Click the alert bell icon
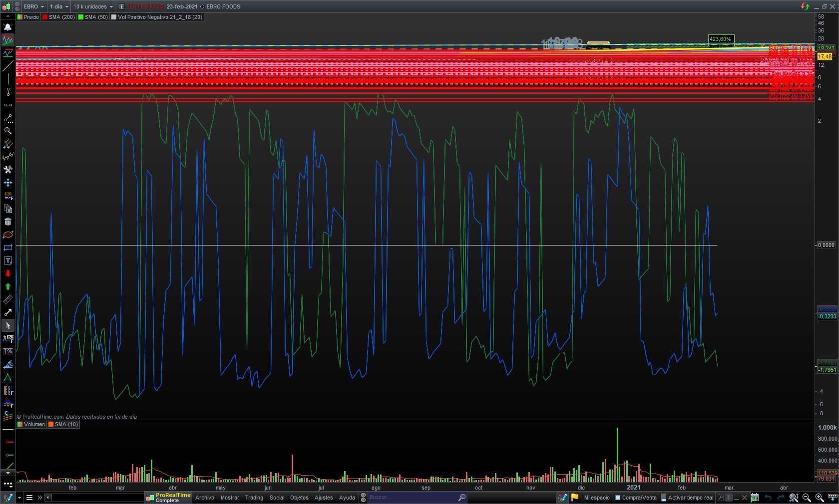839x504 pixels. click(x=8, y=27)
